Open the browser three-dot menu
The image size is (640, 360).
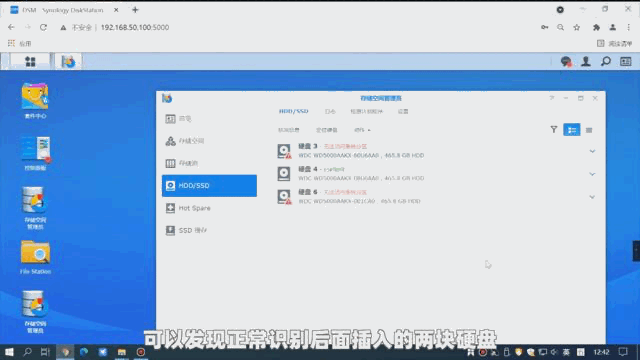tap(629, 27)
